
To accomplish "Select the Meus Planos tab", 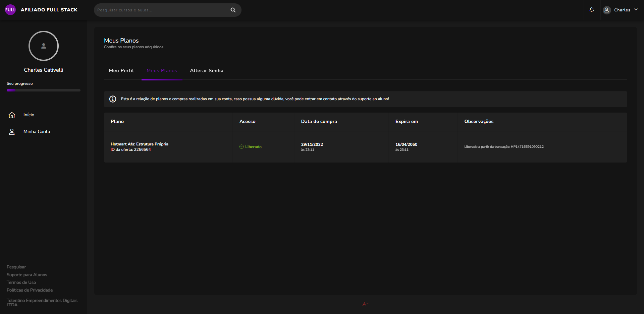I will point(162,71).
